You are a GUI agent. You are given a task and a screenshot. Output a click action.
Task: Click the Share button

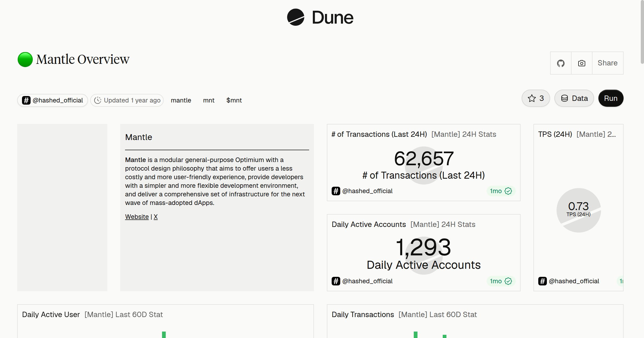tap(608, 63)
